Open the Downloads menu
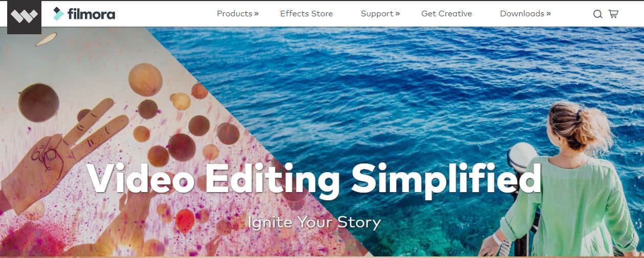The image size is (644, 258). (x=522, y=14)
